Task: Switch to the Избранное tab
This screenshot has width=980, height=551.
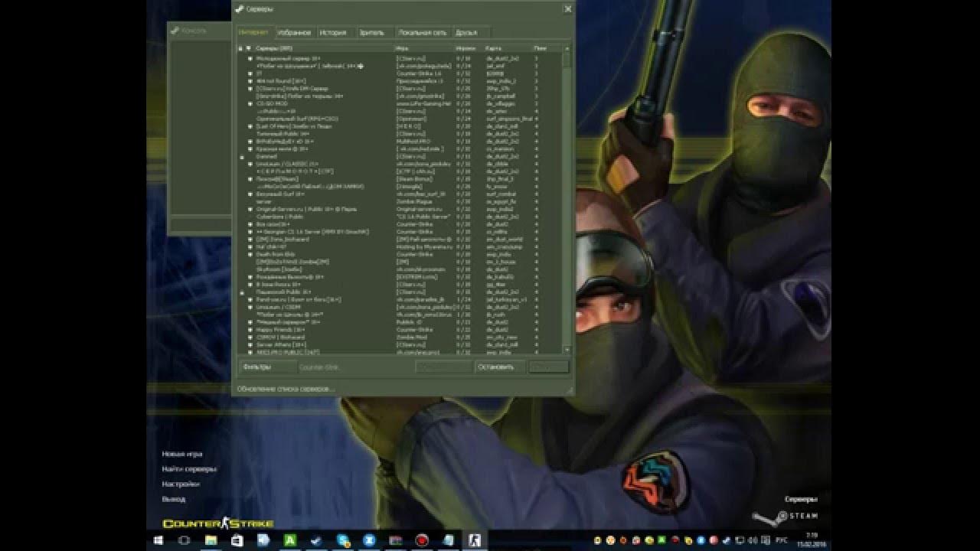Action: point(295,33)
